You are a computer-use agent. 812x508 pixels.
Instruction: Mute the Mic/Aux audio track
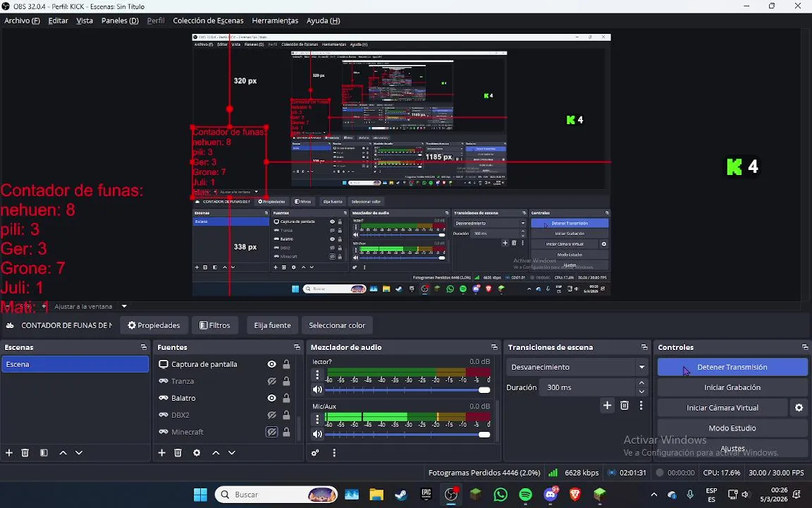317,434
